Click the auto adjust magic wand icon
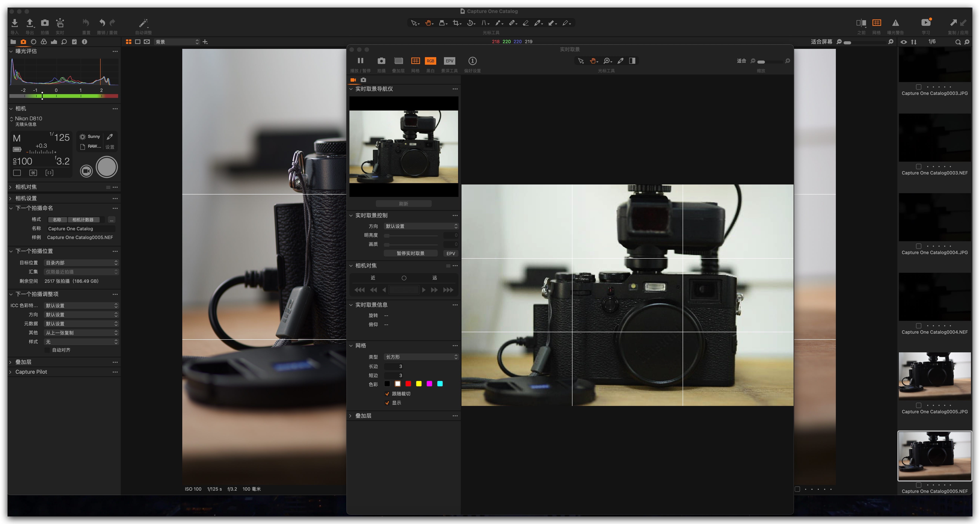Screen dimensions: 980x524 (143, 23)
